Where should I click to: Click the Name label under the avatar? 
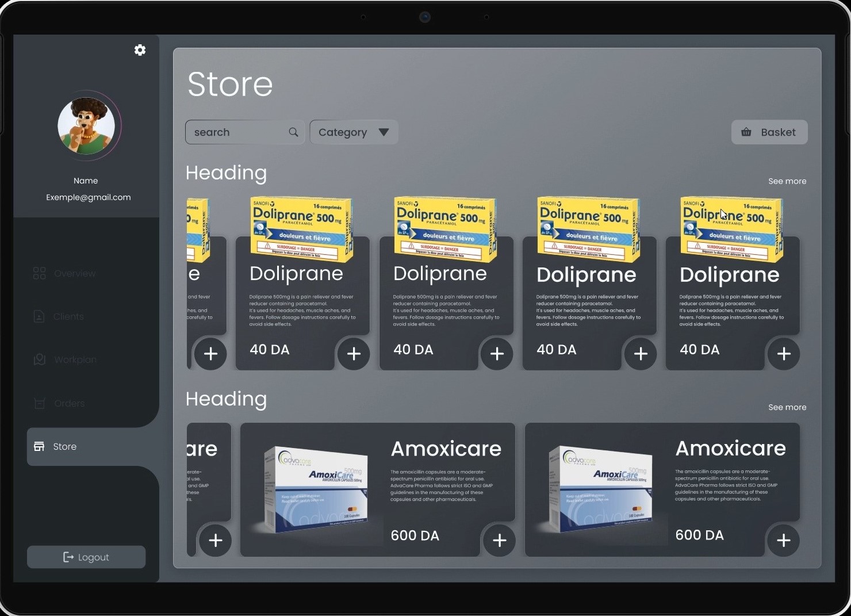click(x=86, y=181)
